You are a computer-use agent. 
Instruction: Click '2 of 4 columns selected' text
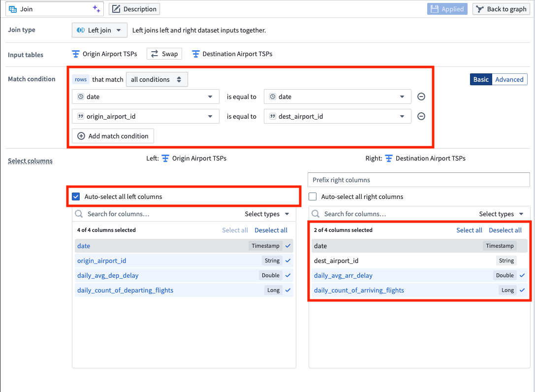pyautogui.click(x=343, y=230)
